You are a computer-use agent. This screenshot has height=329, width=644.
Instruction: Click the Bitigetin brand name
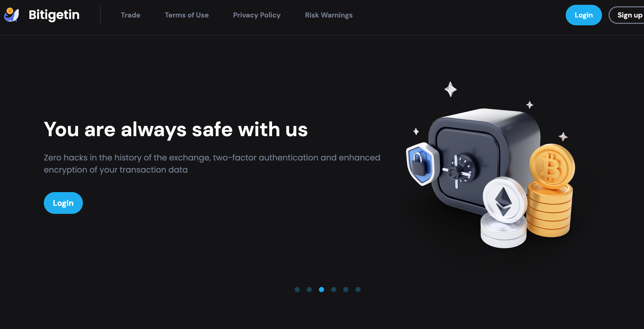[54, 15]
